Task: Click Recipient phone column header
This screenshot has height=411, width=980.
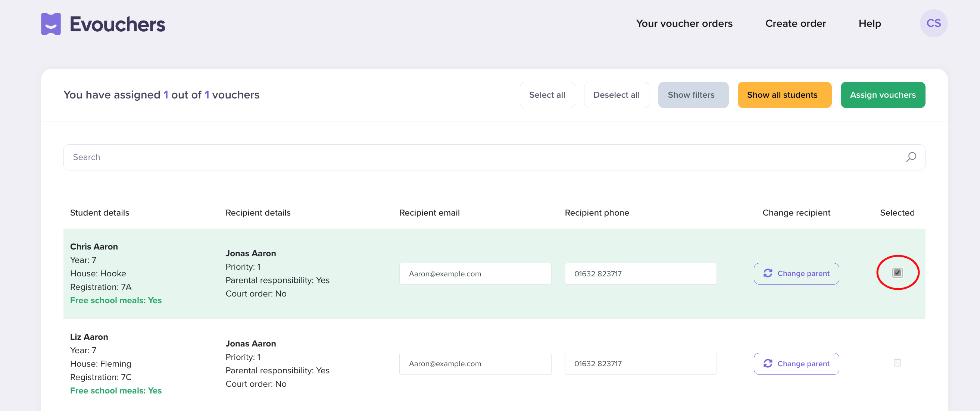Action: [x=596, y=213]
